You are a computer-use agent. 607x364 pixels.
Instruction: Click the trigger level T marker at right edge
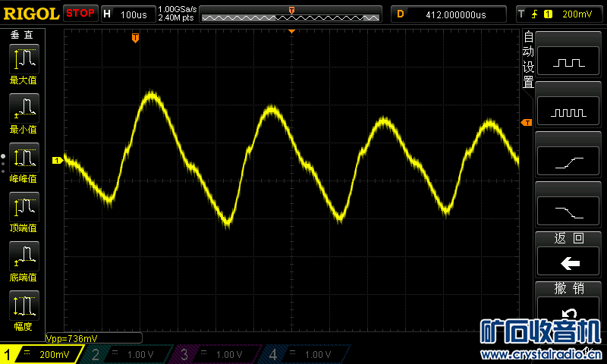[x=527, y=123]
